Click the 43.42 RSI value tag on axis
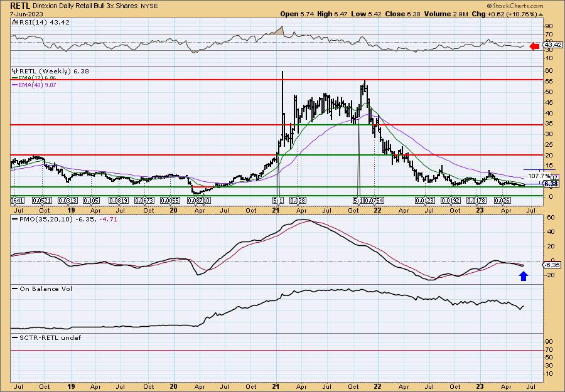Image resolution: width=565 pixels, height=392 pixels. (552, 45)
